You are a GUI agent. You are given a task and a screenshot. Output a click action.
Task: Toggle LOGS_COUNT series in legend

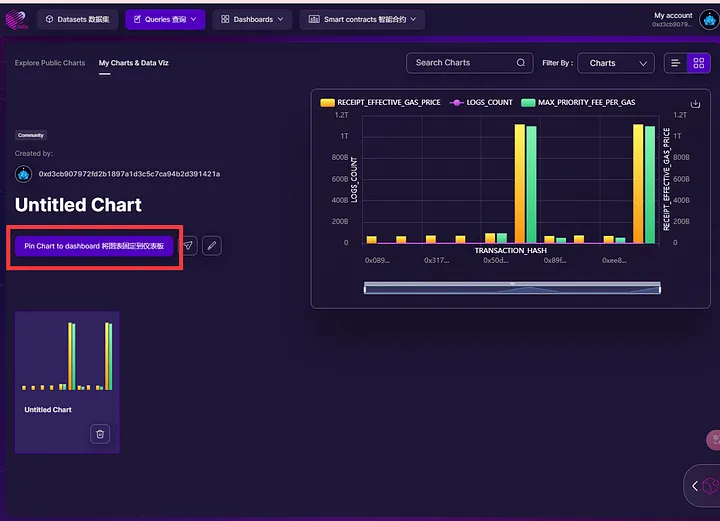coord(481,103)
